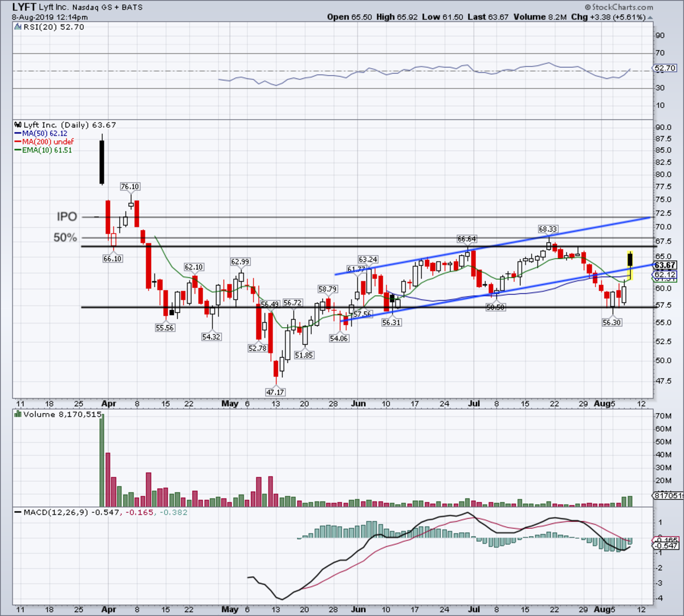The width and height of the screenshot is (684, 616).
Task: Click the 76.10 price high label
Action: [x=130, y=187]
